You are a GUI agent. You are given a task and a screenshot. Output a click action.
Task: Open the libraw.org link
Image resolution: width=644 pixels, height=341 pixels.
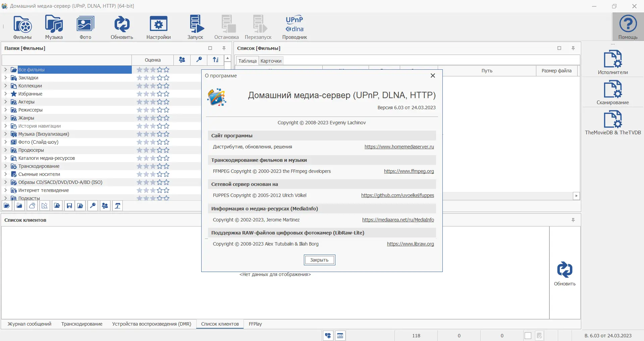coord(411,244)
